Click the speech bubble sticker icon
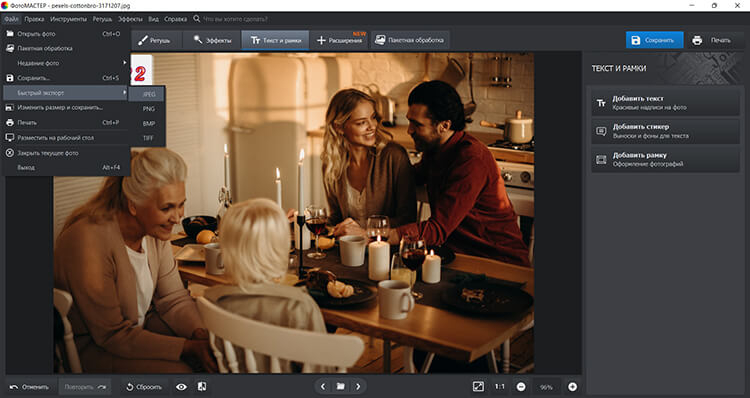This screenshot has width=750, height=398. click(601, 131)
